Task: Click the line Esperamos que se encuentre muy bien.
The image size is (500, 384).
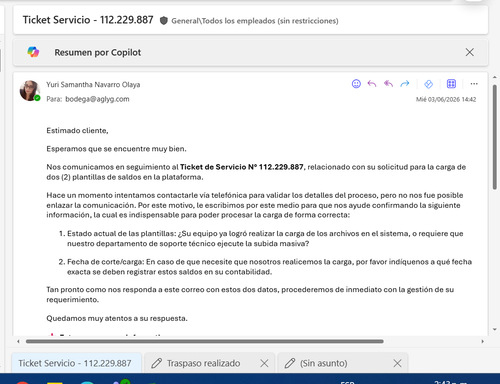Action: (116, 149)
